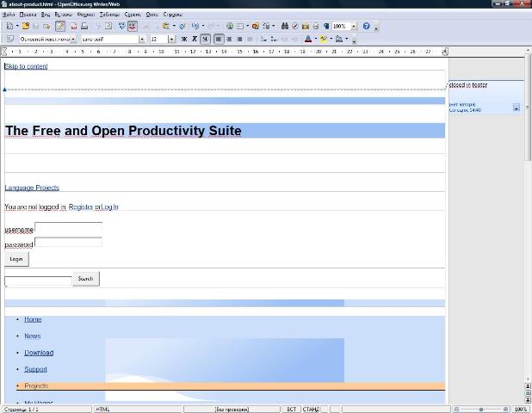Open the Language Projects link

point(32,188)
